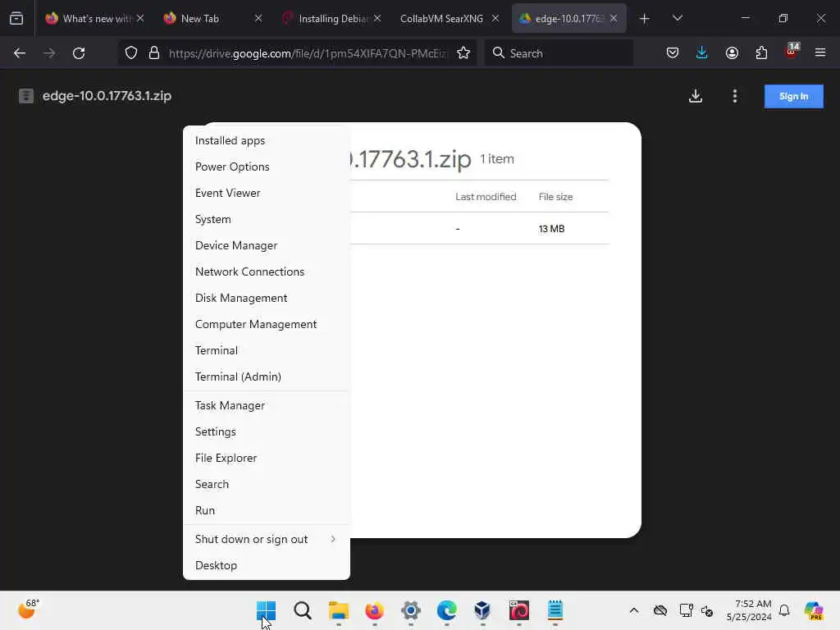Image resolution: width=840 pixels, height=630 pixels.
Task: List all tabs dropdown arrow
Action: [x=678, y=19]
